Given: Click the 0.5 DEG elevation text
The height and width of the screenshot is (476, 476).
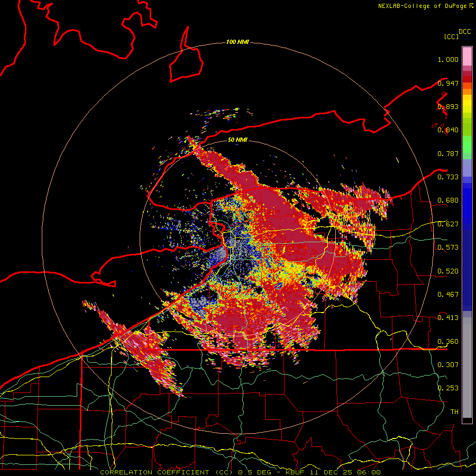Looking at the screenshot, I should pos(254,472).
